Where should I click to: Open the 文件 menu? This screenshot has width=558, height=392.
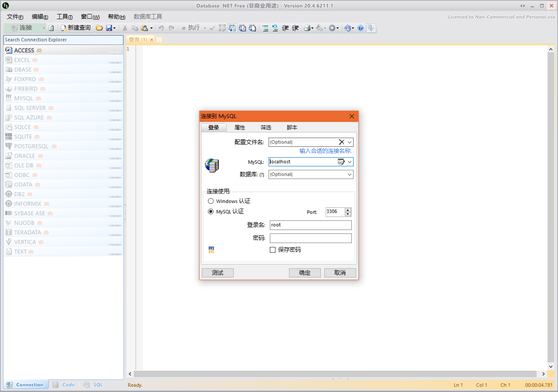[15, 17]
